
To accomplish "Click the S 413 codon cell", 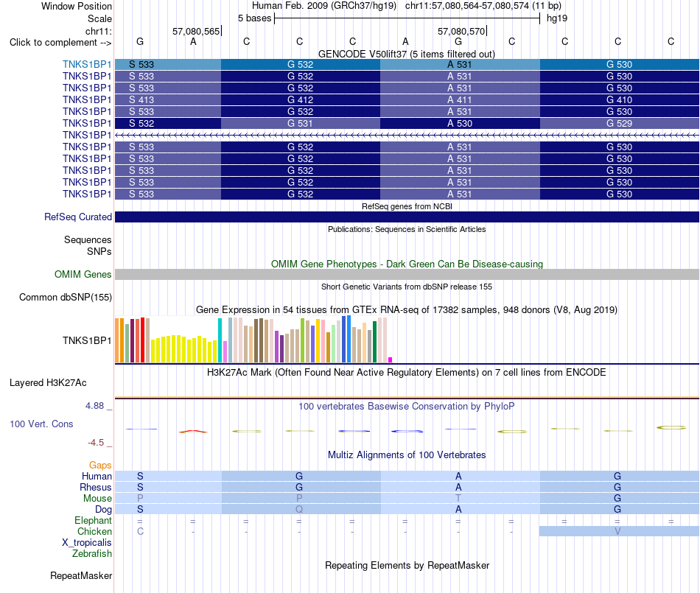I will click(x=168, y=100).
